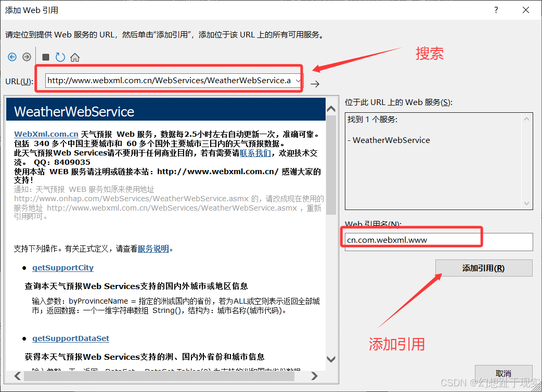Click the browser pane vertical scrollbar thumb
Screen dimensions: 542x392
coord(331,165)
